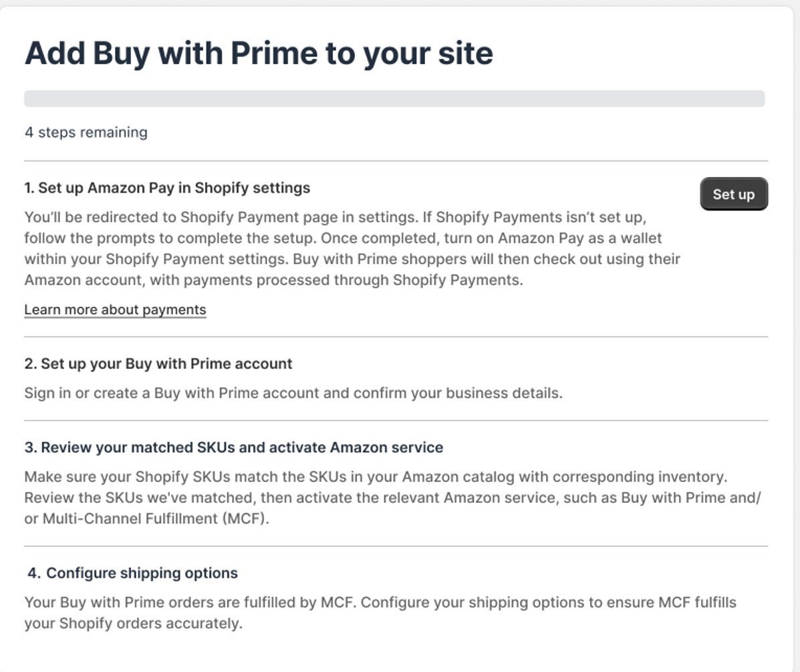Open the Learn more about payments link
Viewport: 800px width, 672px height.
pos(115,310)
